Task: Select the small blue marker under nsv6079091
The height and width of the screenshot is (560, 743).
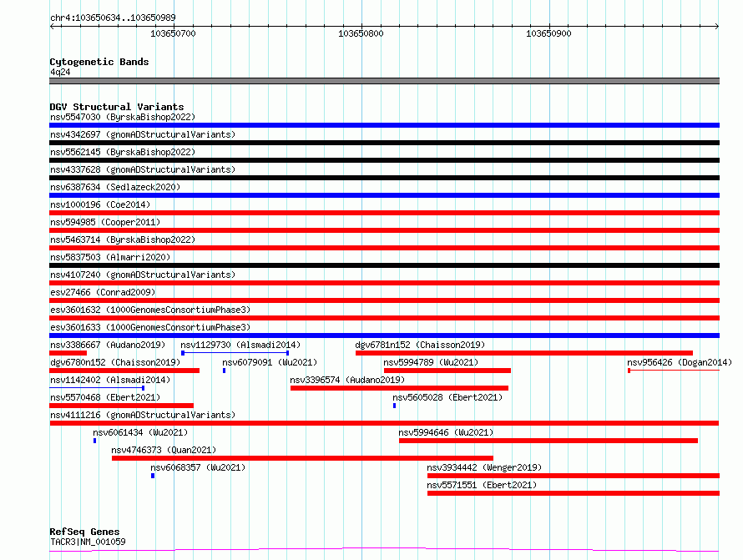Action: click(x=224, y=371)
